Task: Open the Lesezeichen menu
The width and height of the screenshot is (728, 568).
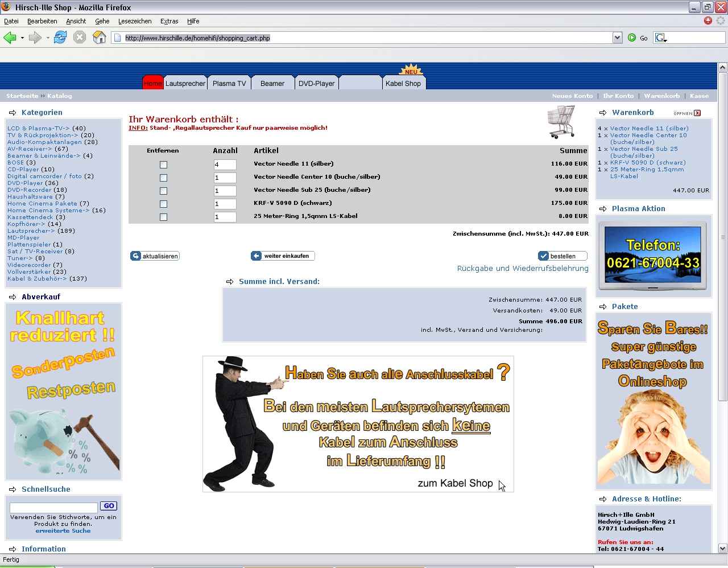Action: pyautogui.click(x=135, y=21)
